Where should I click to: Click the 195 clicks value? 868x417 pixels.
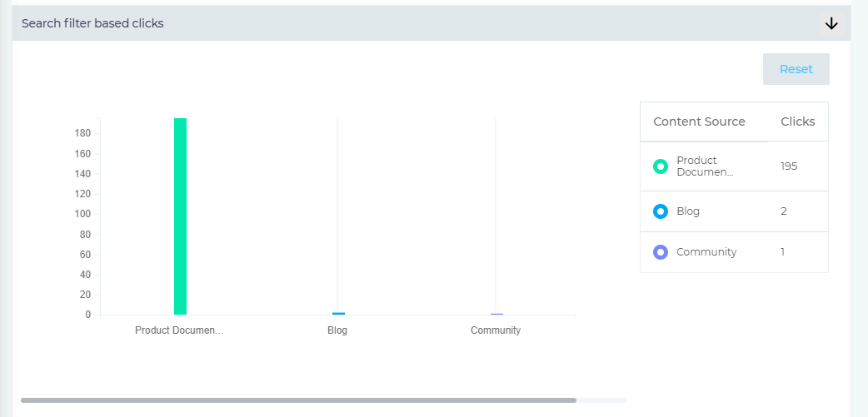(x=789, y=166)
